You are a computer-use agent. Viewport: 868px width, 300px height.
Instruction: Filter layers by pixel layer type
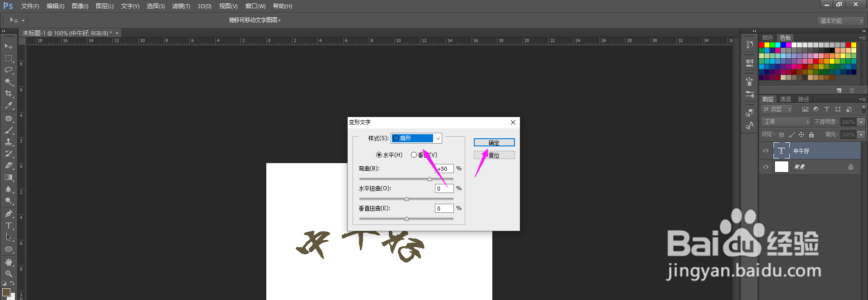805,109
